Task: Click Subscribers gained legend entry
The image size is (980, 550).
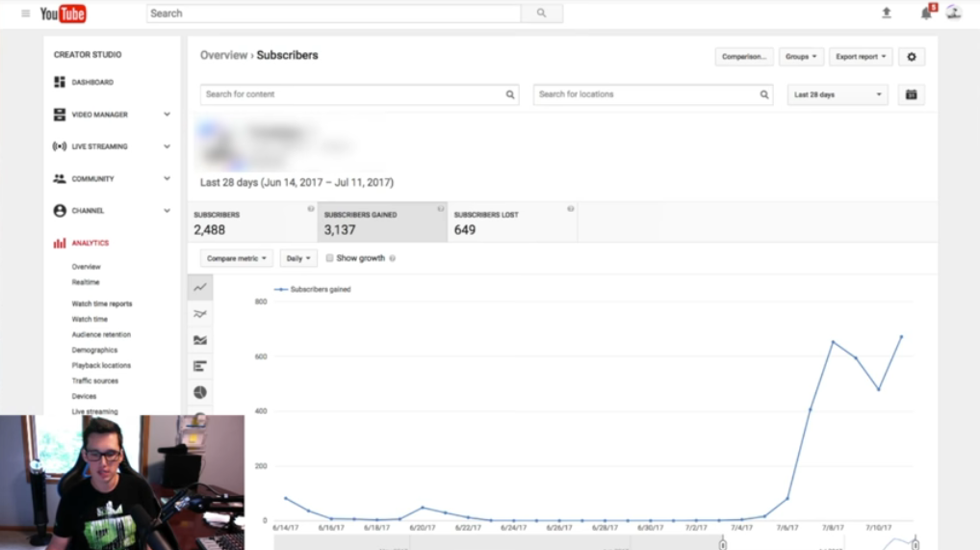Action: [313, 289]
